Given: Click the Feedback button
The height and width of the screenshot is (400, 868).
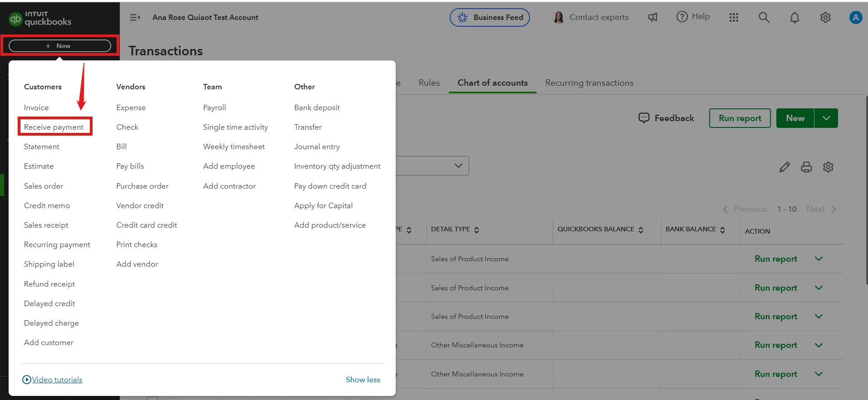Looking at the screenshot, I should pyautogui.click(x=666, y=118).
